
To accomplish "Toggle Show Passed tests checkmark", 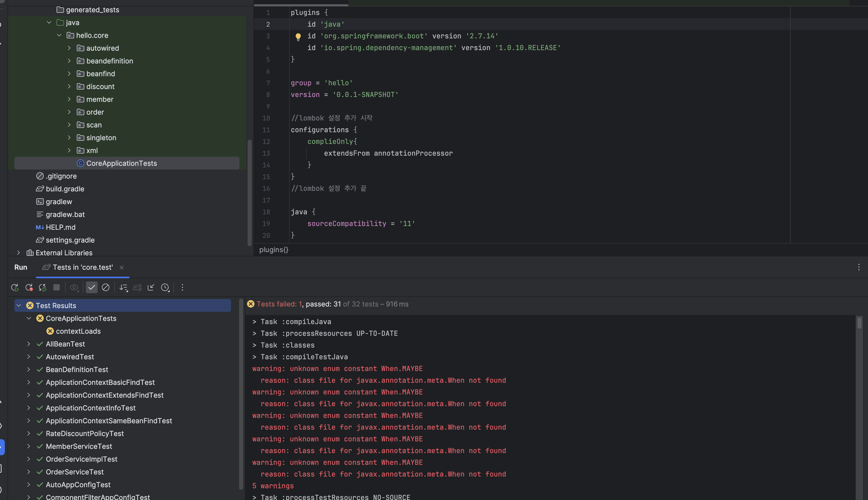I will coord(92,287).
